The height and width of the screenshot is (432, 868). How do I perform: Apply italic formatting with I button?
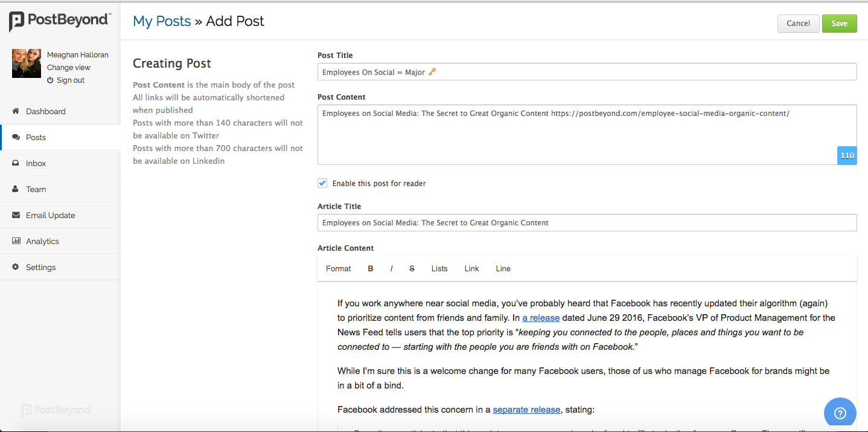391,269
